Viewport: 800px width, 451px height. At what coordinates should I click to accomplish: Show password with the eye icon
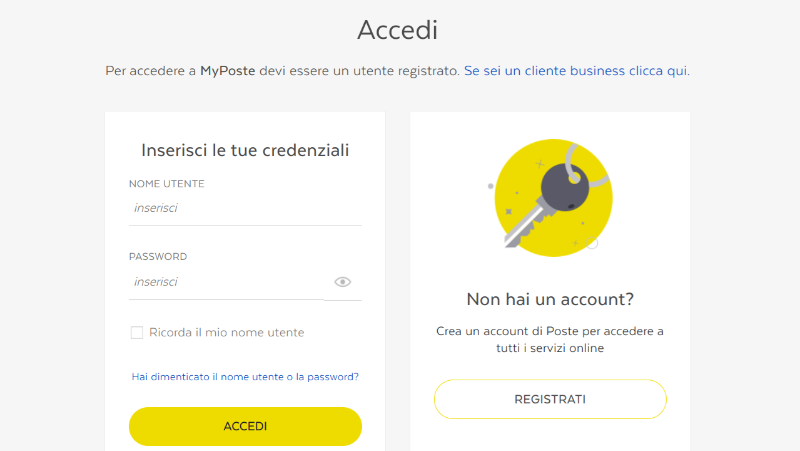pyautogui.click(x=343, y=282)
